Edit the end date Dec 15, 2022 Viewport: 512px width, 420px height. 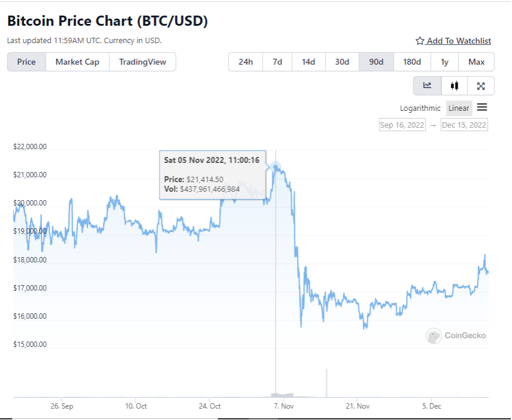click(464, 125)
